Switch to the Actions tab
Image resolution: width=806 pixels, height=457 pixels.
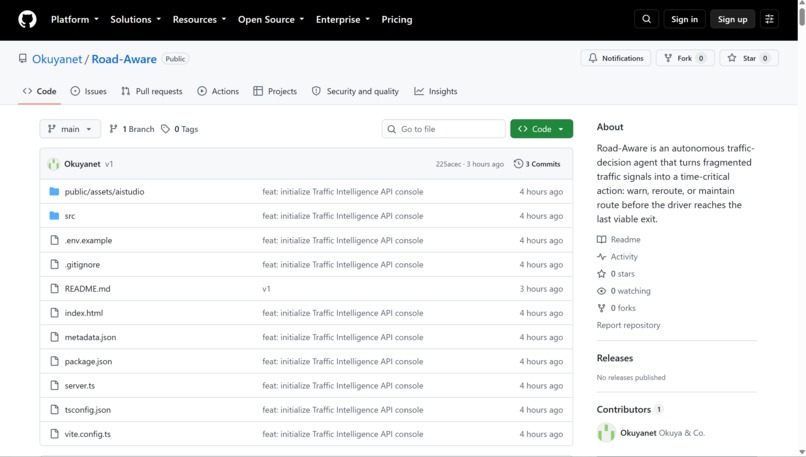point(218,91)
